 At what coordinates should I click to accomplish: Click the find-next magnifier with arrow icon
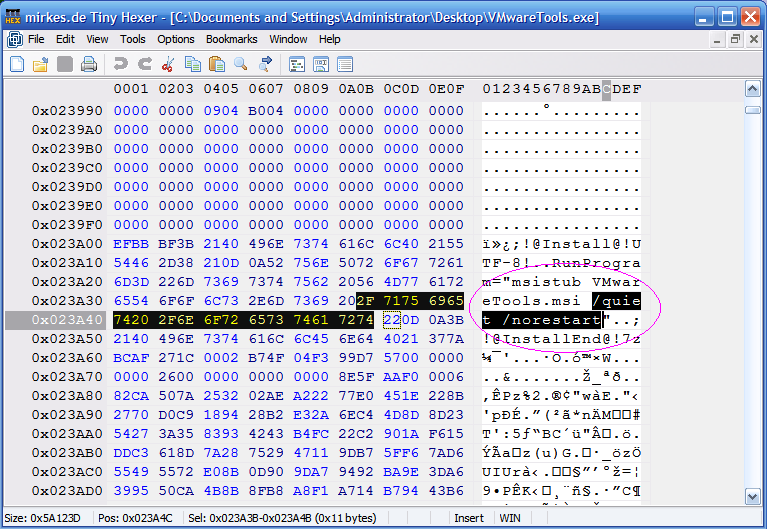[x=265, y=64]
